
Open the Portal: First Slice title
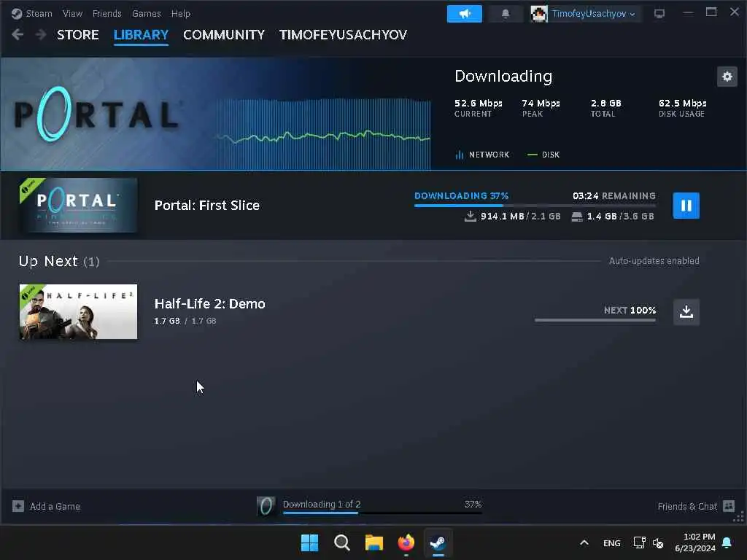coord(206,205)
